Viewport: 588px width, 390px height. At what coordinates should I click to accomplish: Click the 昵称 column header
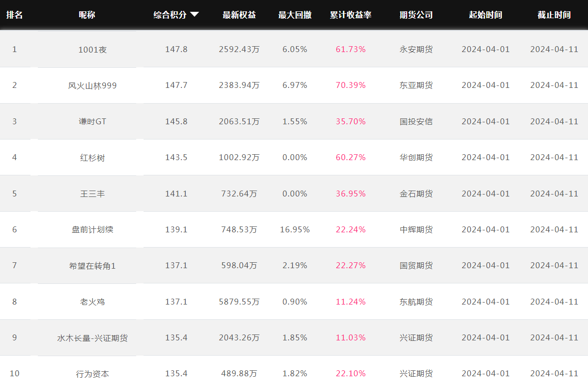[x=87, y=15]
